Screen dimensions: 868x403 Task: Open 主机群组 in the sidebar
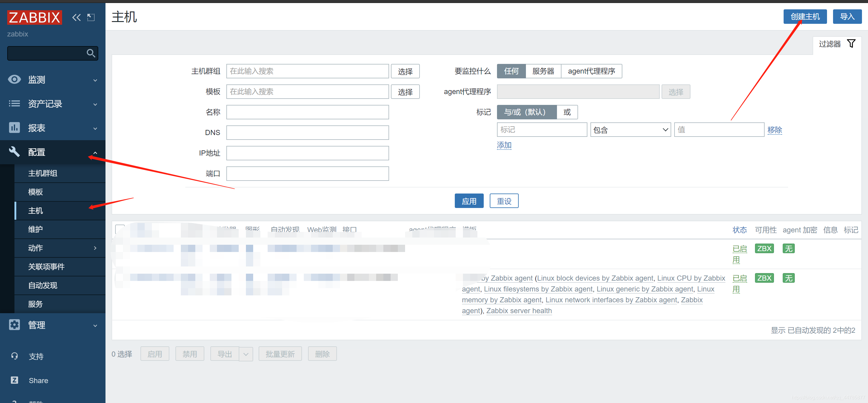(43, 173)
